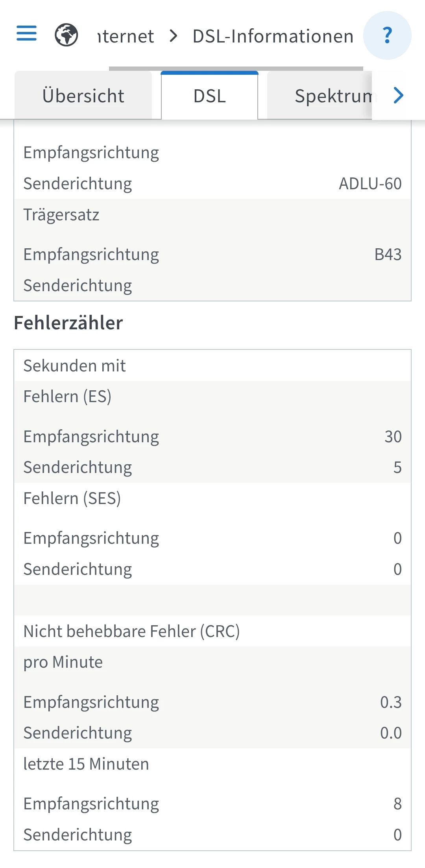Click the Fehlerzähler section heading
Image resolution: width=425 pixels, height=868 pixels.
click(68, 323)
